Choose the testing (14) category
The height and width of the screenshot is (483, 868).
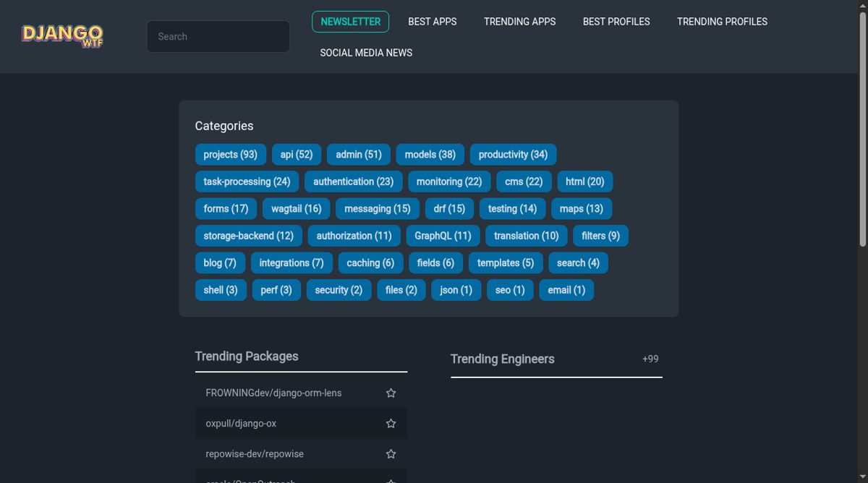(x=512, y=209)
